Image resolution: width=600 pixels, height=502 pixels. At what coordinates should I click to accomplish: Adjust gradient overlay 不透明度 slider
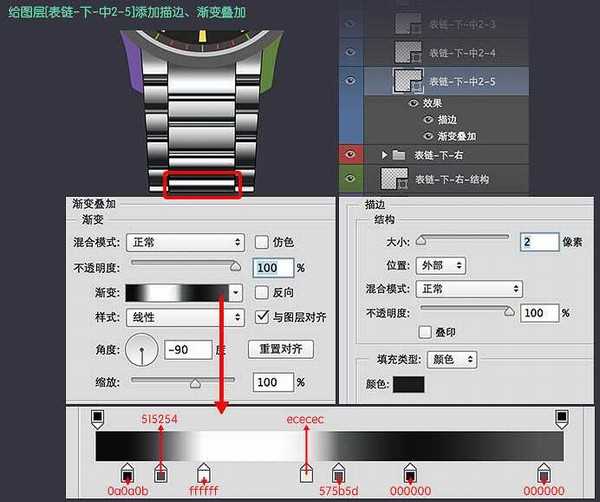[x=235, y=266]
